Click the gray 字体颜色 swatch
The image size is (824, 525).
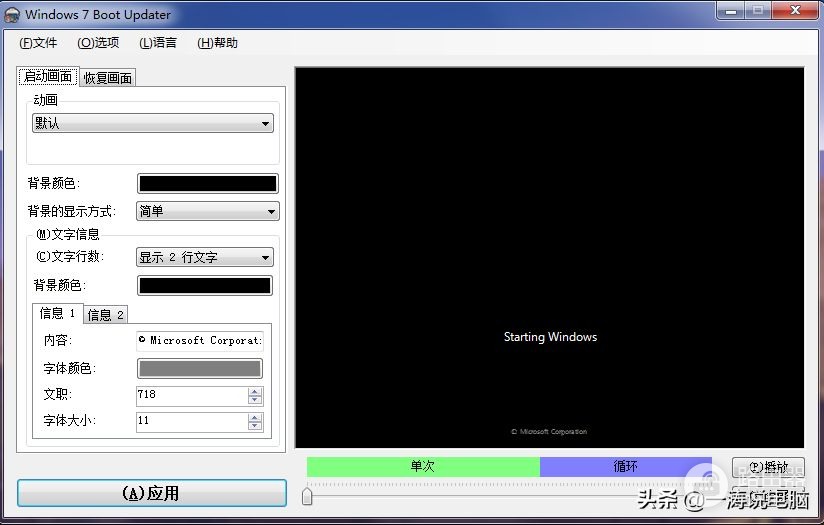(200, 369)
